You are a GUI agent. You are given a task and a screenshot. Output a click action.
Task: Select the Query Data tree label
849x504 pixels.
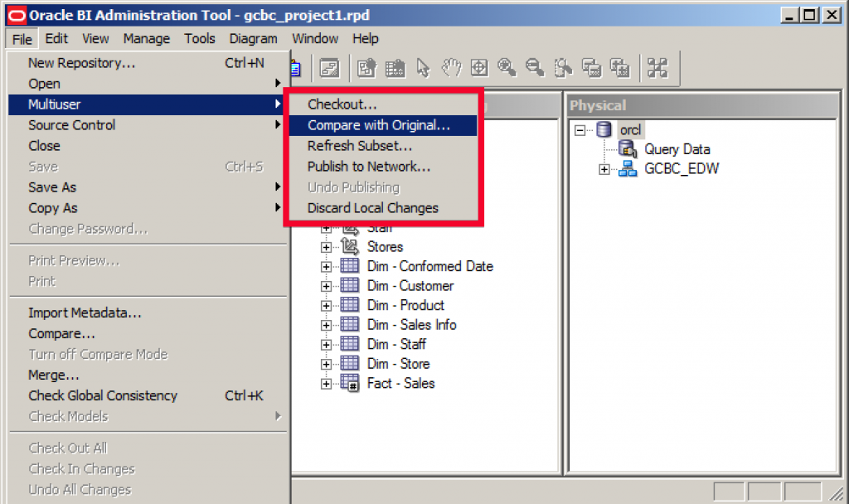pyautogui.click(x=677, y=149)
